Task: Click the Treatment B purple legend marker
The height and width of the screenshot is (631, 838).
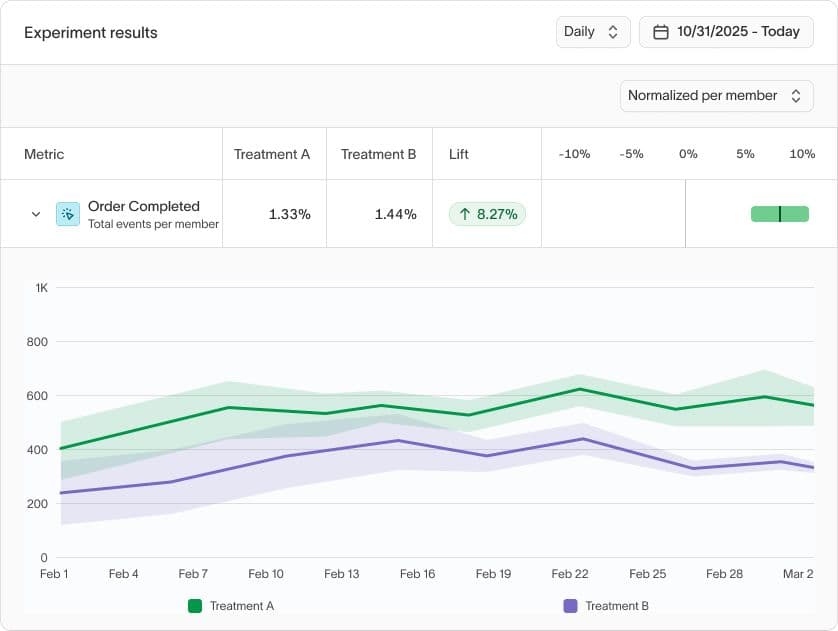Action: [x=570, y=606]
